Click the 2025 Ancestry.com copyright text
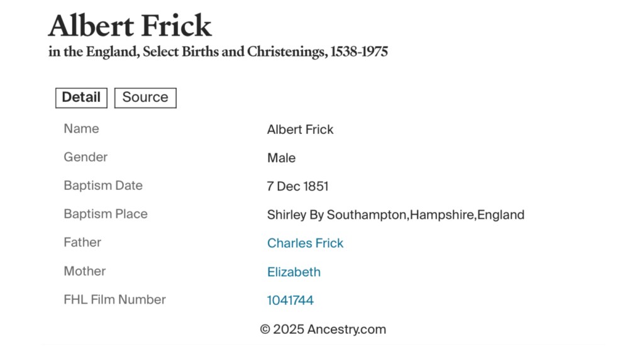The image size is (644, 364). [330, 329]
